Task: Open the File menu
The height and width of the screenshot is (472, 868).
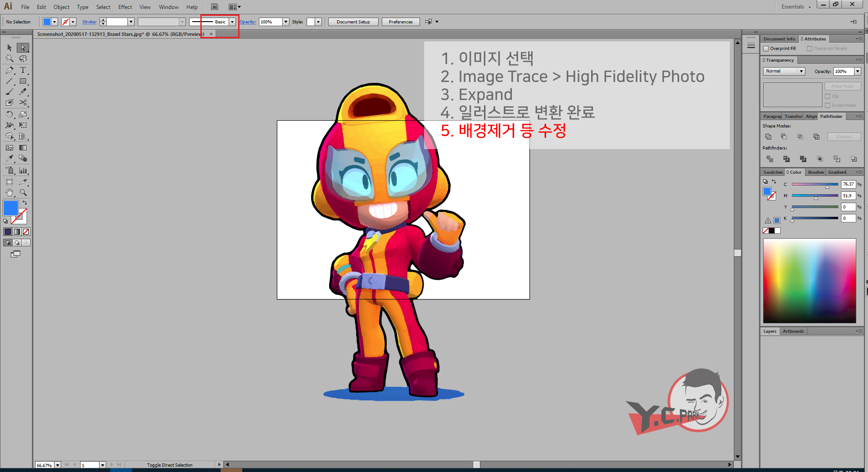Action: pyautogui.click(x=25, y=7)
